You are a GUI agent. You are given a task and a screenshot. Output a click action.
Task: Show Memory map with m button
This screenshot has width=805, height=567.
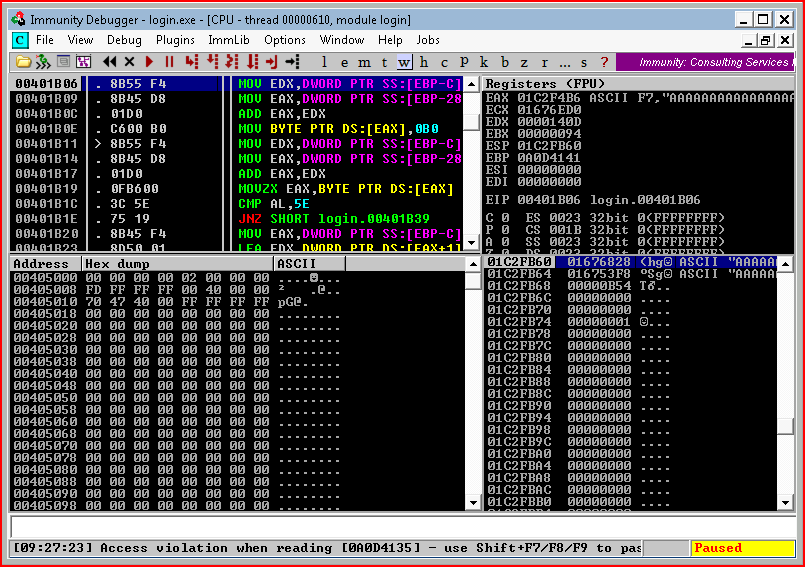point(364,62)
